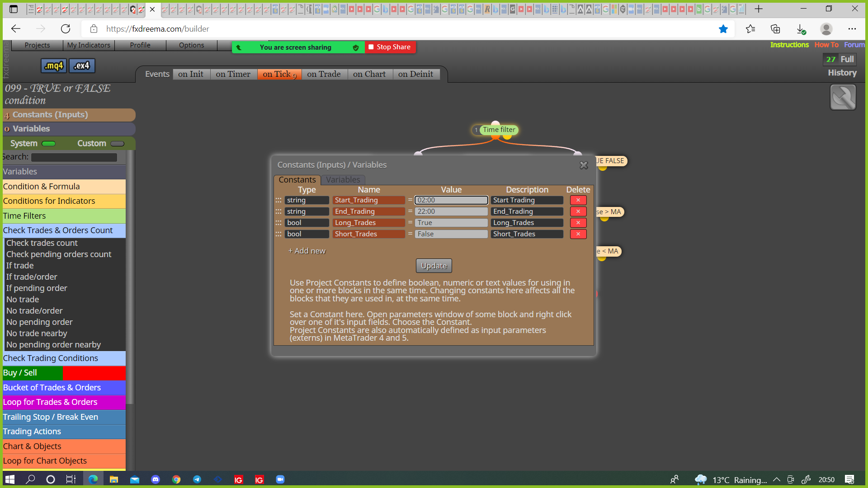Viewport: 868px width, 488px height.
Task: Open the wrench tools icon
Action: [x=843, y=97]
